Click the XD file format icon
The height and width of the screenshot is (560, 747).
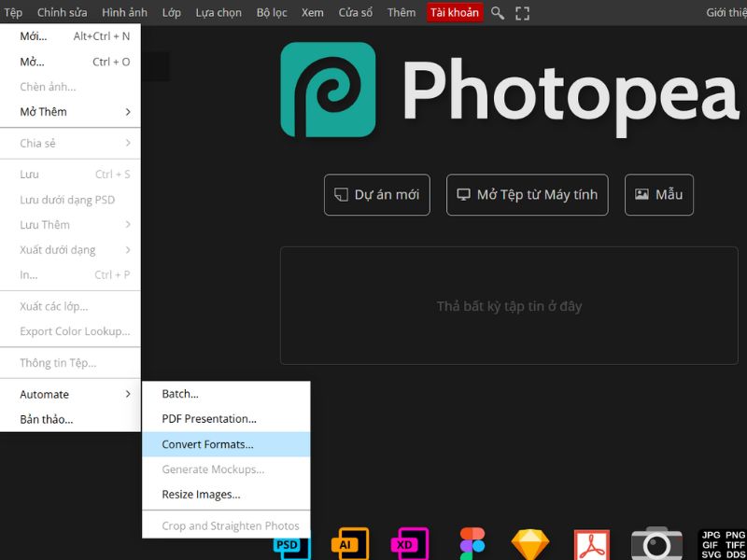pos(410,544)
